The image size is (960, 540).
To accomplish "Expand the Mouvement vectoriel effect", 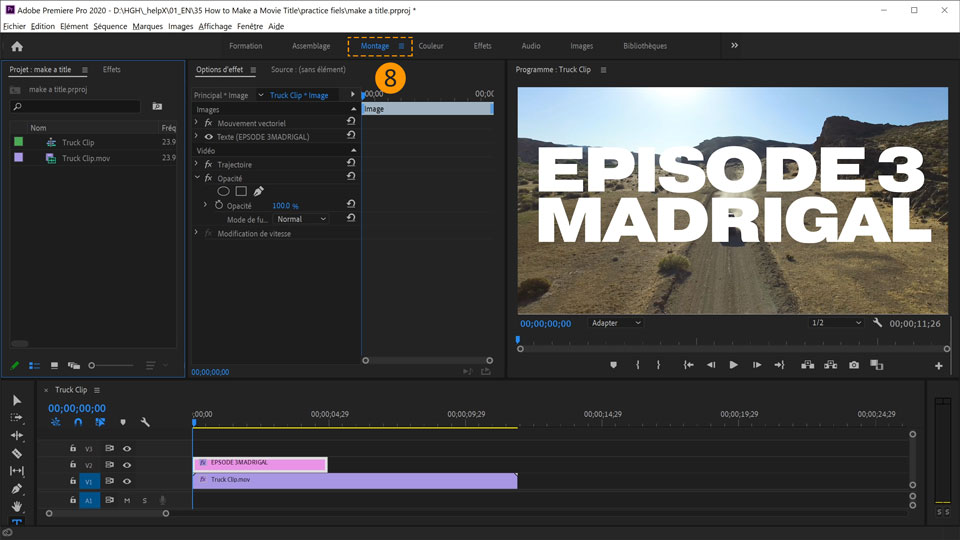I will pos(196,123).
